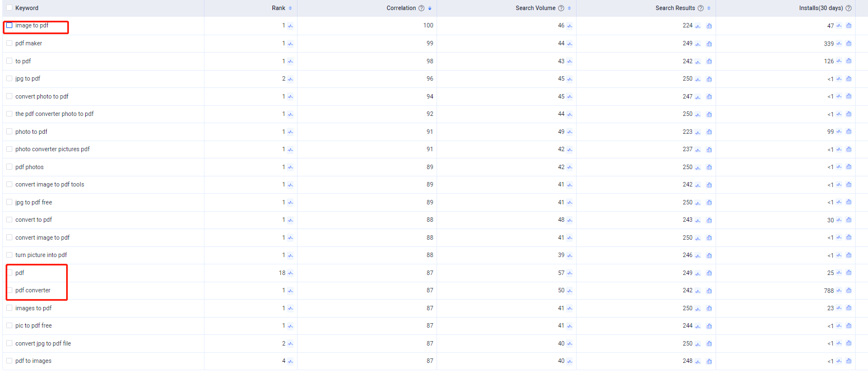Open installs bar chart for 'pdf converter'
Viewport: 868px width, 373px height.
tap(848, 291)
